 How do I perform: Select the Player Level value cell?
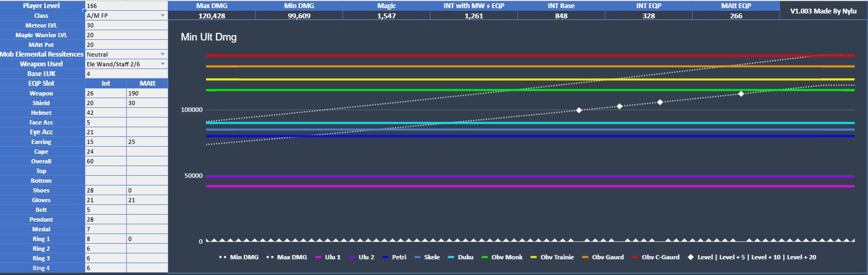(x=126, y=6)
